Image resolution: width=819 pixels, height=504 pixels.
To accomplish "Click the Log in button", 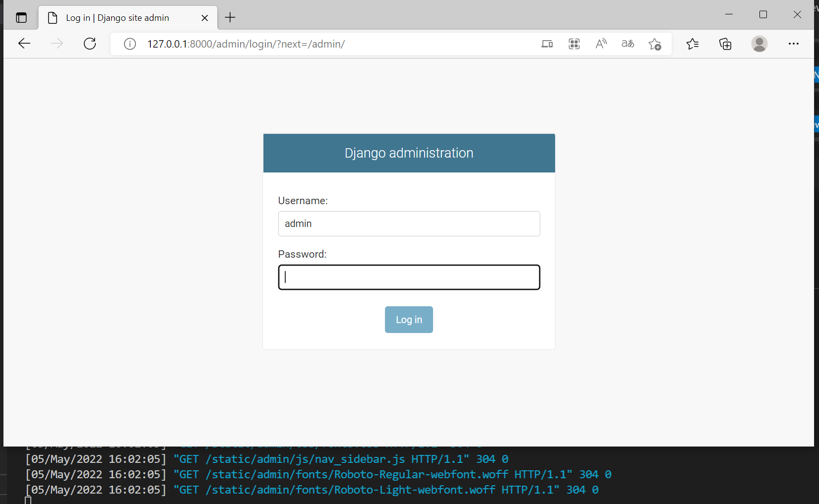I will click(x=409, y=320).
